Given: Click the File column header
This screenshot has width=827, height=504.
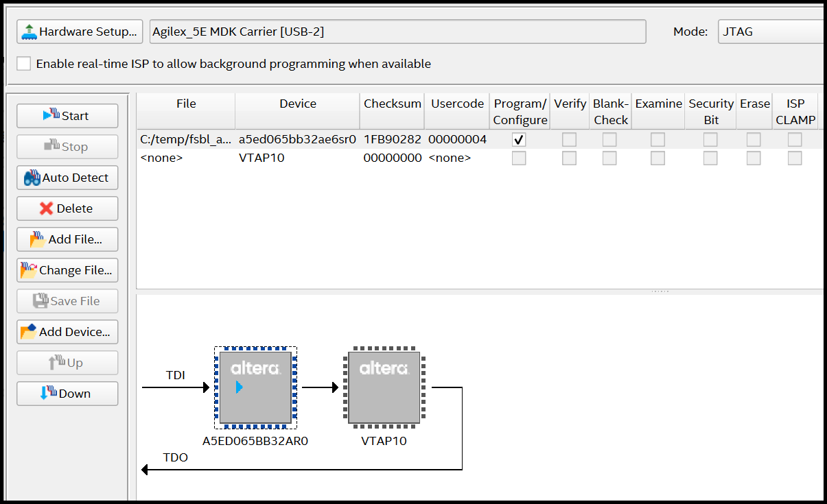Looking at the screenshot, I should point(186,104).
